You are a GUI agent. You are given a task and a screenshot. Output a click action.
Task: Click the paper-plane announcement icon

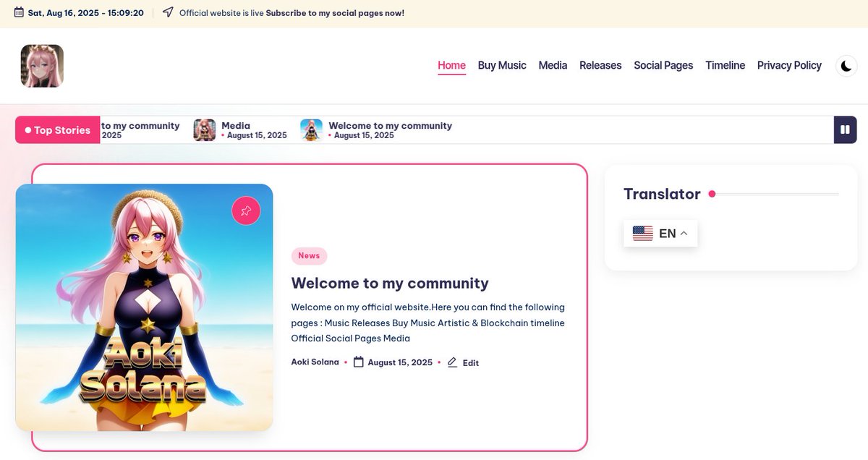[x=168, y=12]
